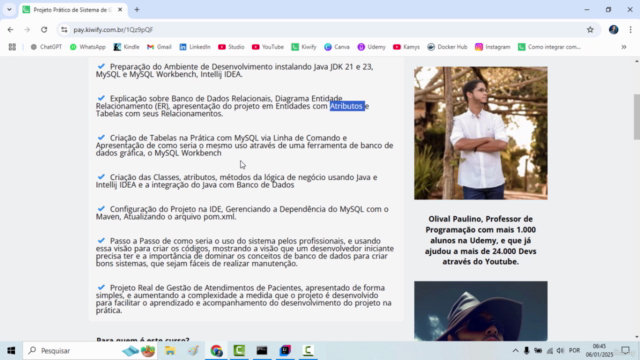
Task: Switch the POR keyboard language indicator
Action: click(x=574, y=351)
